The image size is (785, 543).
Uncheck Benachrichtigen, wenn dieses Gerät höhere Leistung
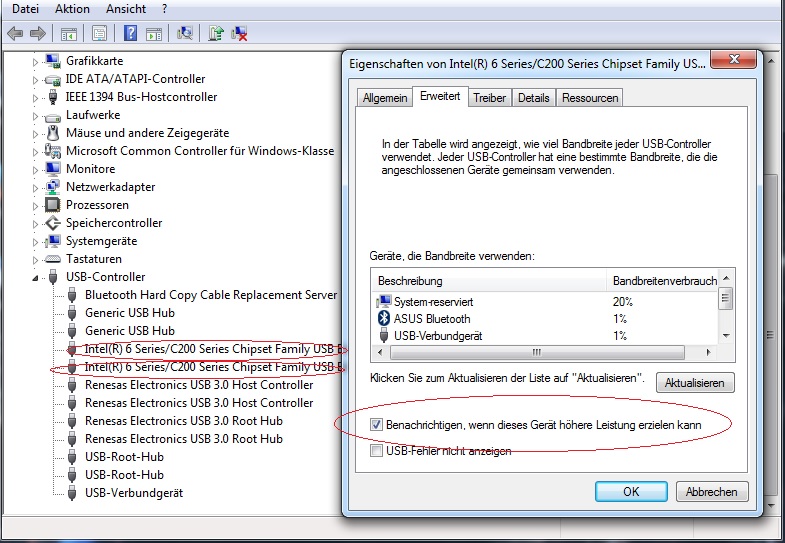click(376, 425)
